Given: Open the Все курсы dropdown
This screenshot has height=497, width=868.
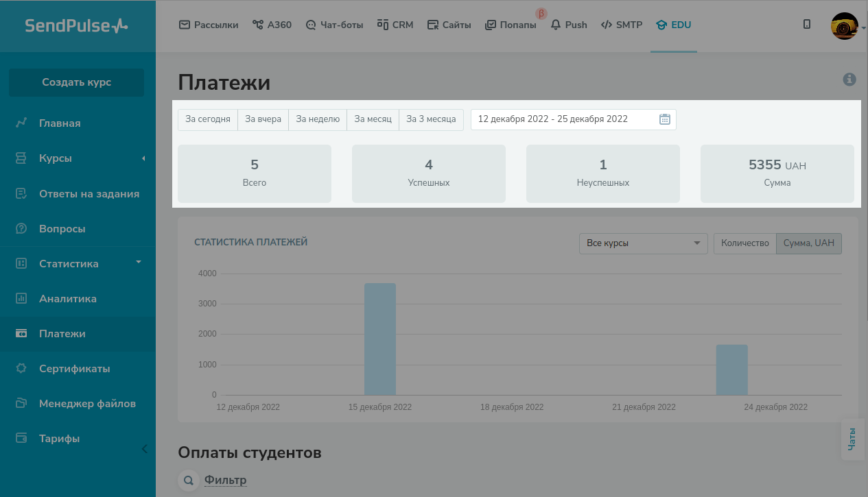Looking at the screenshot, I should click(643, 243).
